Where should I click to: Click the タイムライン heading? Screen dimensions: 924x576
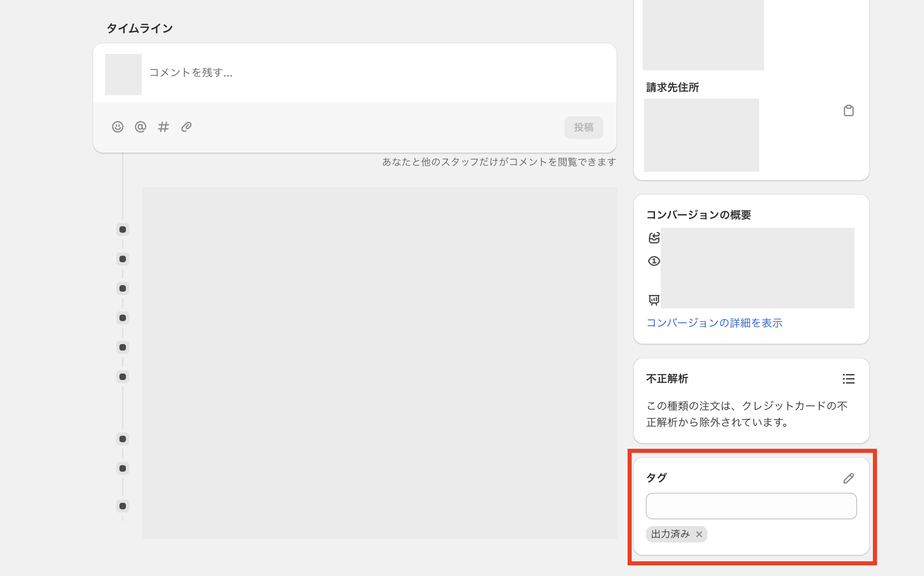pos(140,28)
